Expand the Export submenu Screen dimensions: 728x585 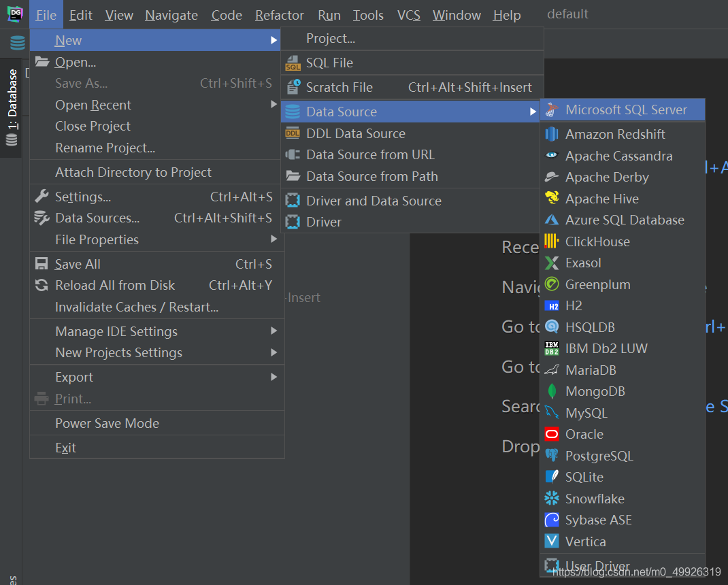tap(274, 377)
